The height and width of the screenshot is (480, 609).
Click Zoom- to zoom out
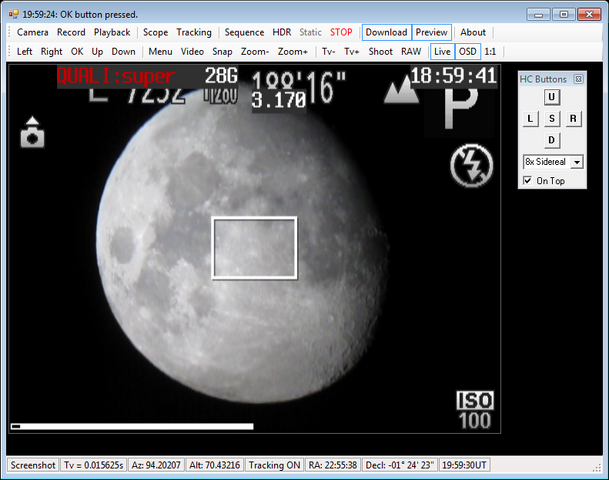click(x=255, y=52)
